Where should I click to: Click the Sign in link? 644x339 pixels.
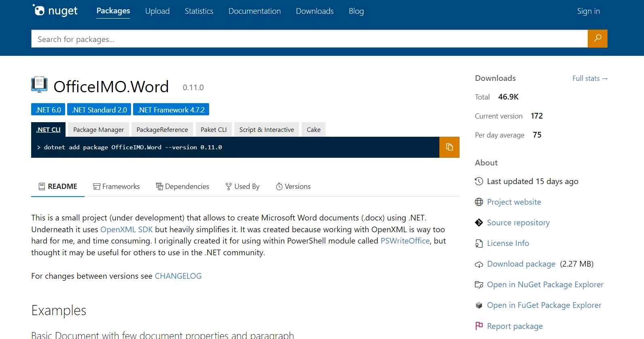click(588, 11)
